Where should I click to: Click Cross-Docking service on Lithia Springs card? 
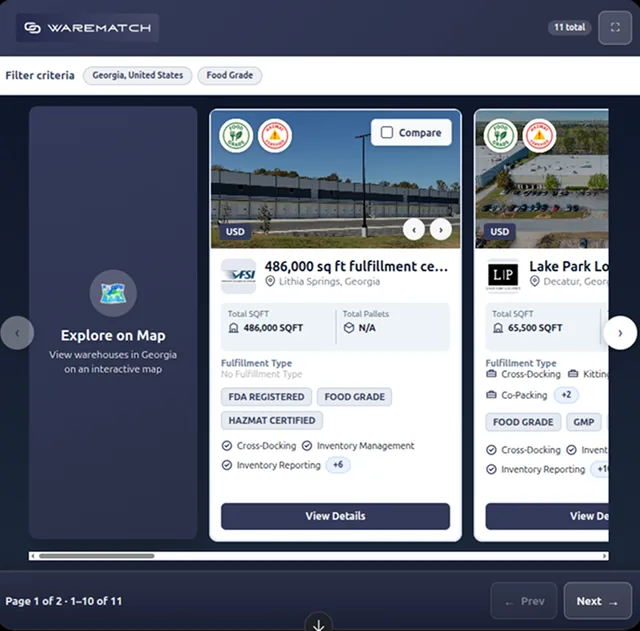259,446
